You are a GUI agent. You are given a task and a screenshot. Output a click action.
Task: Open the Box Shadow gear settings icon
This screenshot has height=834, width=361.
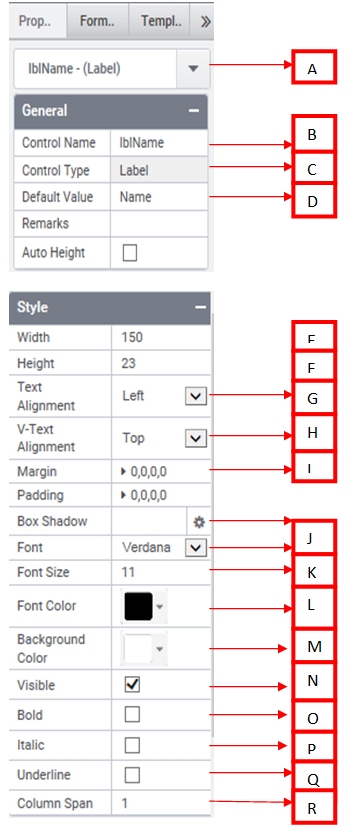tap(199, 522)
